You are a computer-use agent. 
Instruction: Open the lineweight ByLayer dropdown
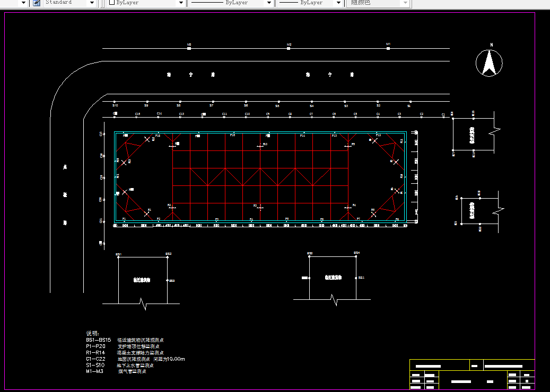338,3
